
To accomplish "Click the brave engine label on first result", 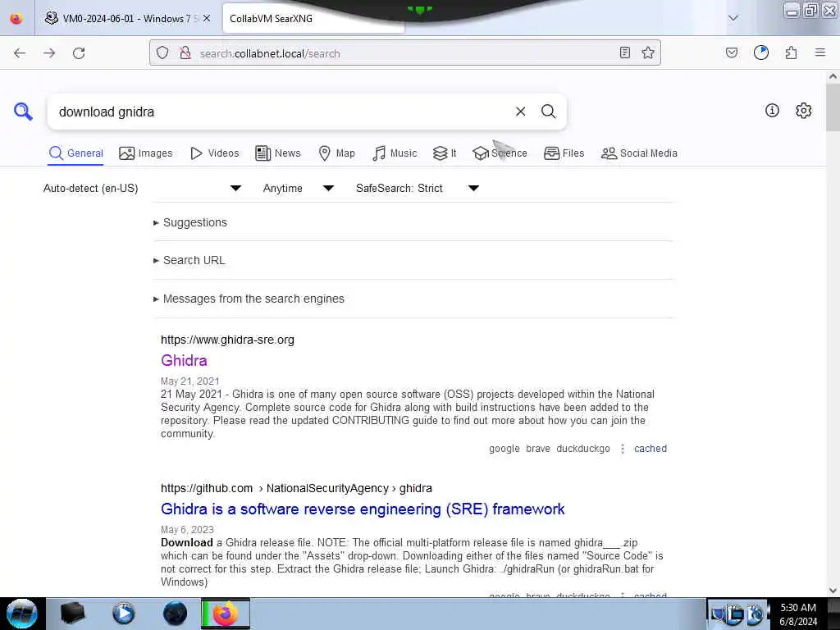I will click(x=538, y=449).
